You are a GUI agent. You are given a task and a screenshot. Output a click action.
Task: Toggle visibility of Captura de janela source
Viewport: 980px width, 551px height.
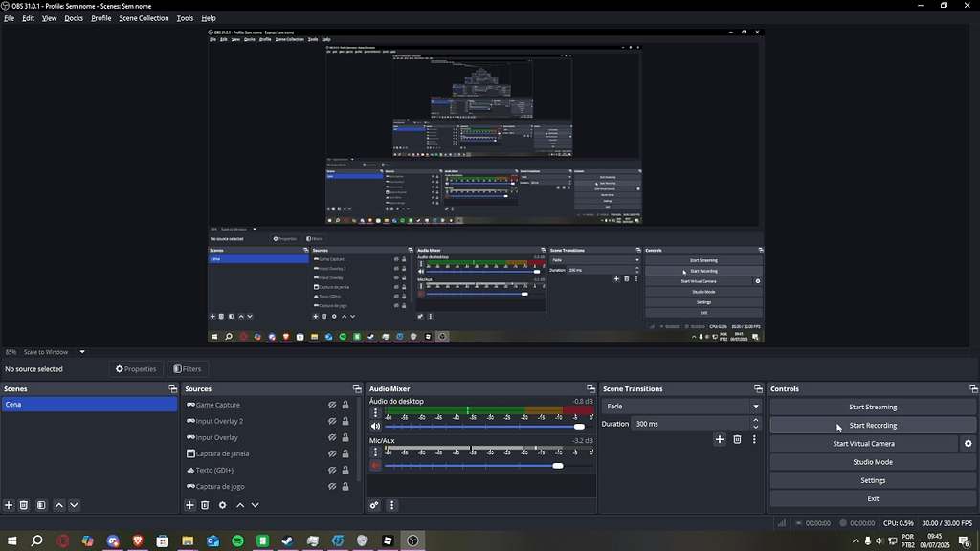(x=332, y=453)
